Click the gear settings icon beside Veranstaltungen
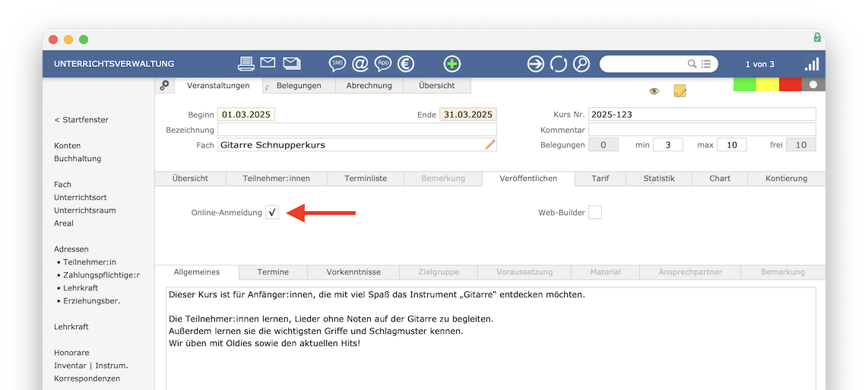Viewport: 868px width, 390px height. point(164,84)
